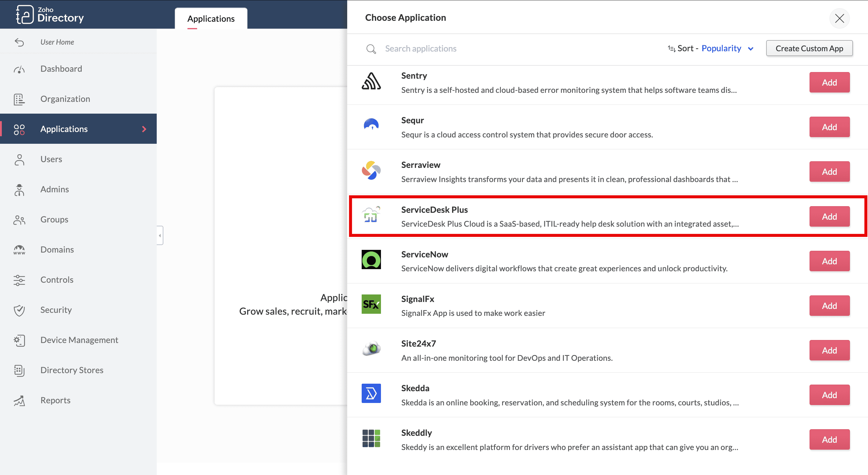
Task: Click the Dashboard gauge icon in sidebar
Action: (x=19, y=69)
